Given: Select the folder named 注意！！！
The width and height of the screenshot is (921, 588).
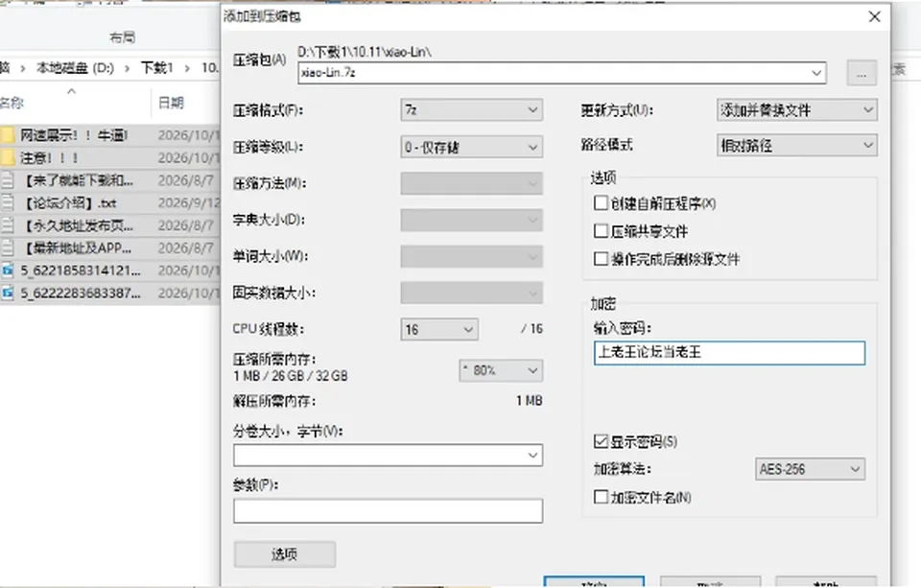Looking at the screenshot, I should (x=49, y=157).
